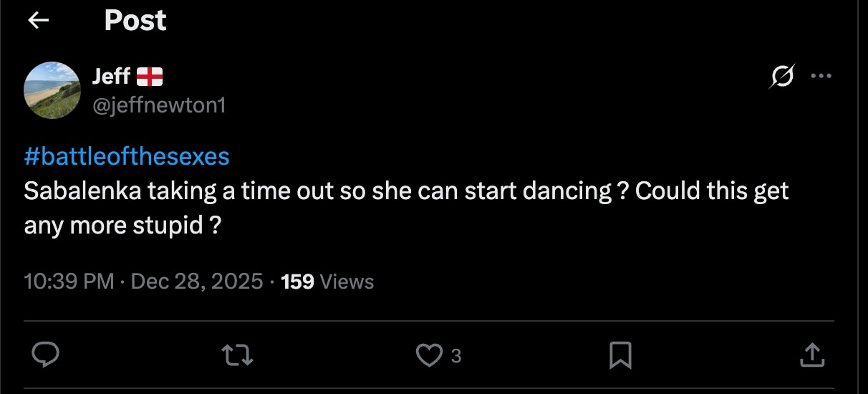Click the Sabalenka tweet text body
Screen dimensions: 868x394
click(405, 191)
